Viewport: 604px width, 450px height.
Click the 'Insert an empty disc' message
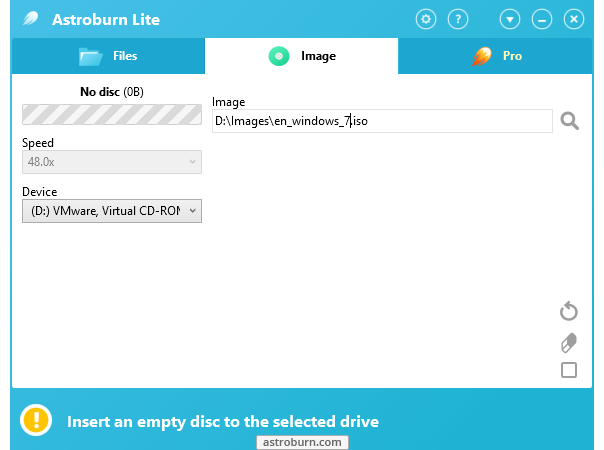pos(223,422)
